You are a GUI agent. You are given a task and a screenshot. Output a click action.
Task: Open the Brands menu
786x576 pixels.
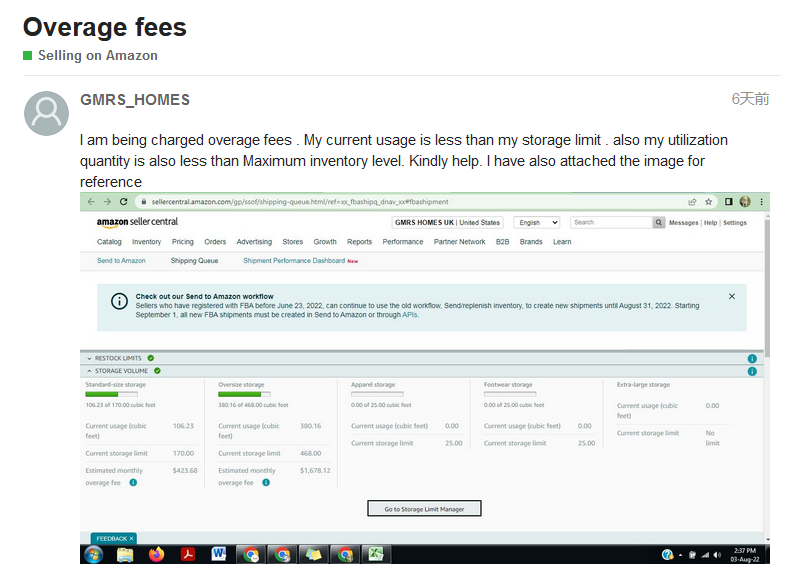point(531,242)
